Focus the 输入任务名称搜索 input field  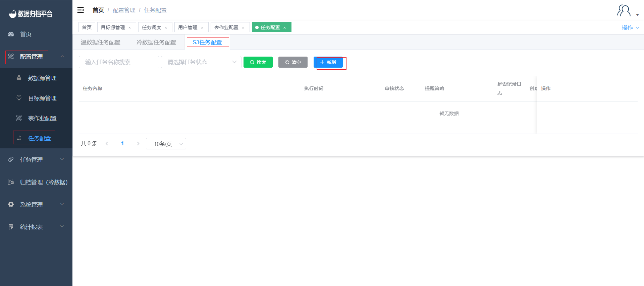(x=119, y=62)
